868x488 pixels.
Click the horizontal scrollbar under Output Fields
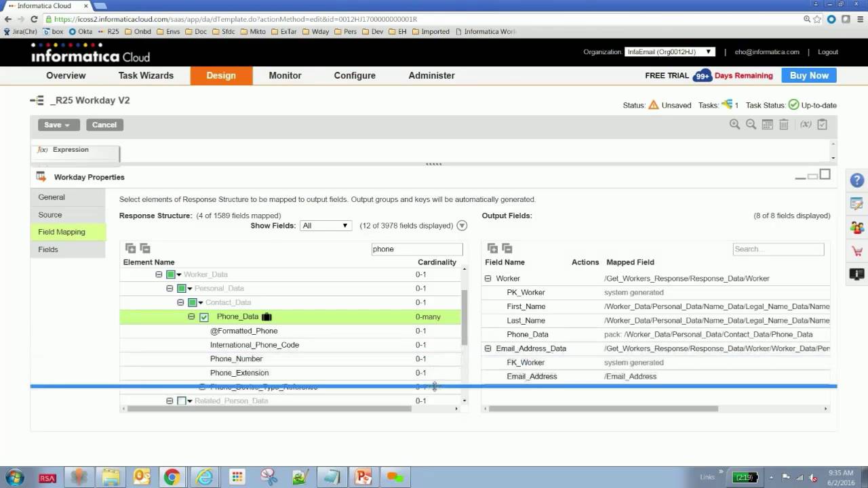603,409
